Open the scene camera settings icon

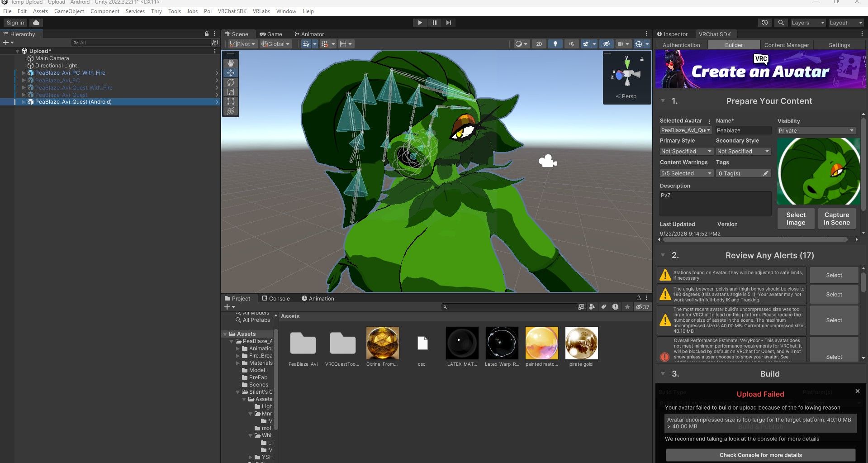[623, 44]
